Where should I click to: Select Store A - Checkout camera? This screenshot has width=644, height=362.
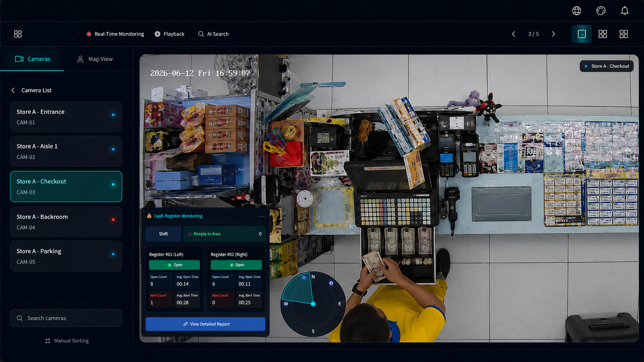pyautogui.click(x=66, y=187)
